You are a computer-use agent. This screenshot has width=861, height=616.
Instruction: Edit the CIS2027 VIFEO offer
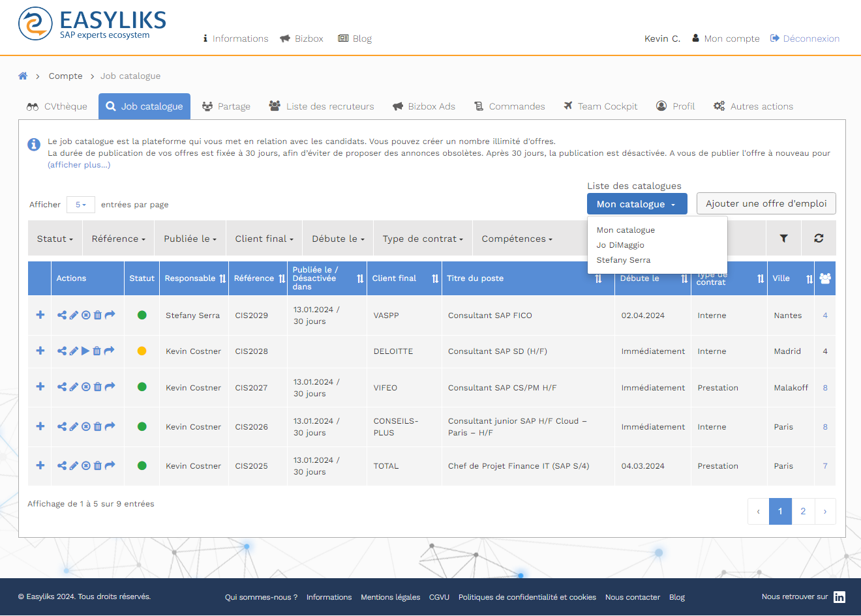click(x=74, y=387)
